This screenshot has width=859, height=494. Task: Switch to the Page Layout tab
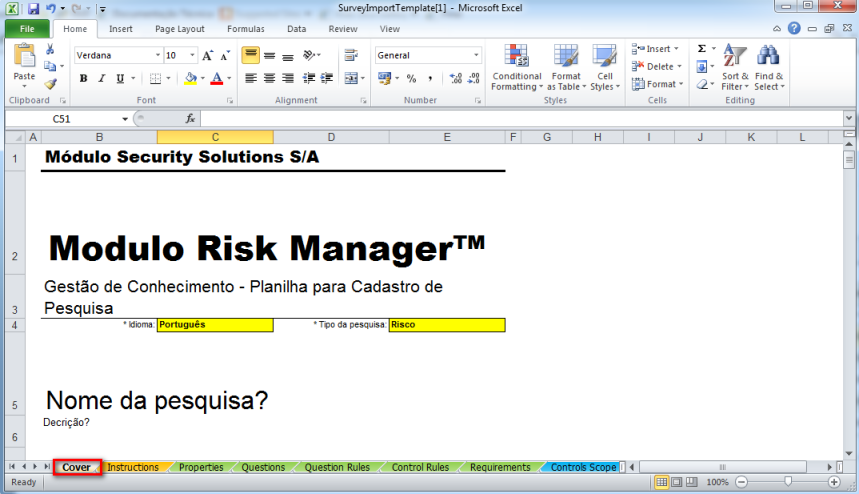coord(180,29)
